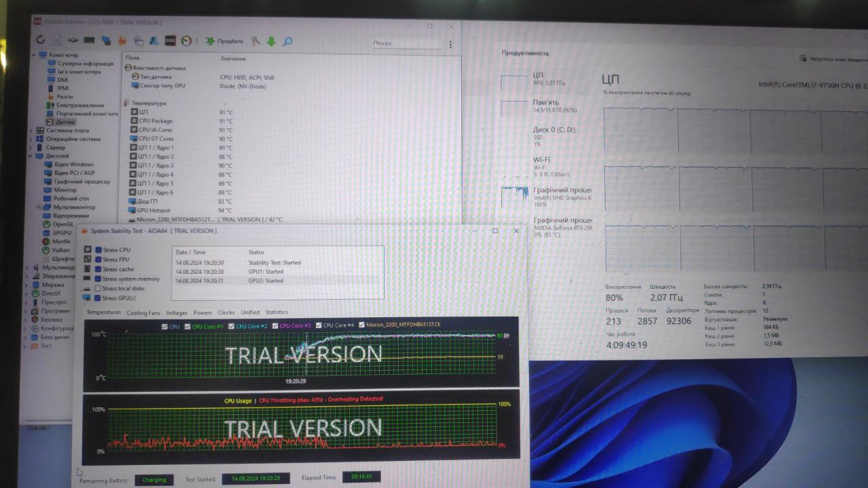Select GPGPU in the Display tree
Screen dimensions: 868x488
(x=60, y=232)
